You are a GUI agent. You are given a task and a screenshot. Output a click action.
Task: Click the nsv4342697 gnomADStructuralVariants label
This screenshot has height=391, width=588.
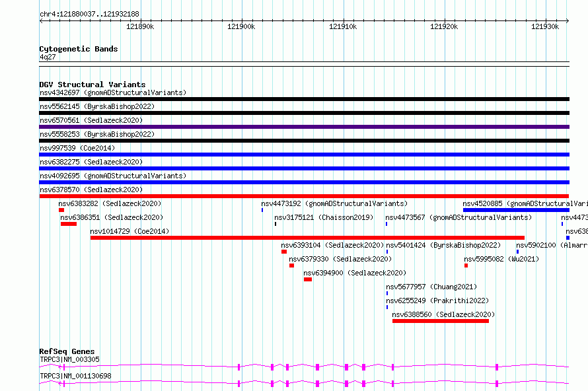(113, 92)
